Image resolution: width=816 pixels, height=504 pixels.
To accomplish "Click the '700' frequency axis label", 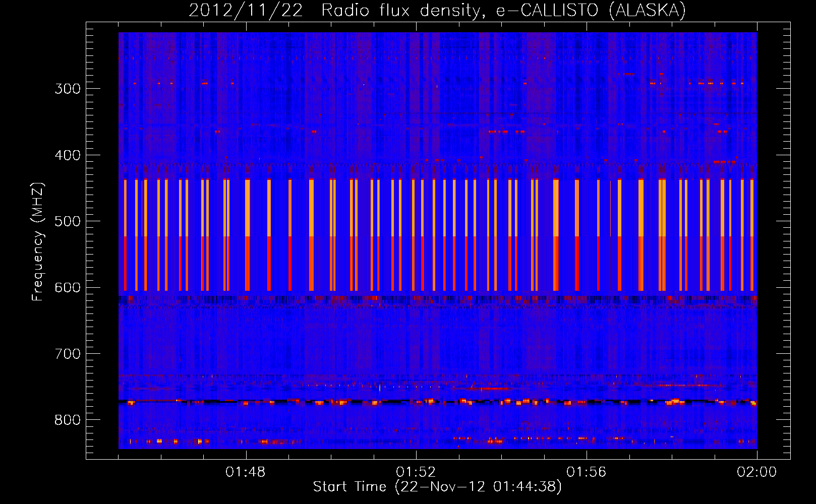I will point(68,354).
